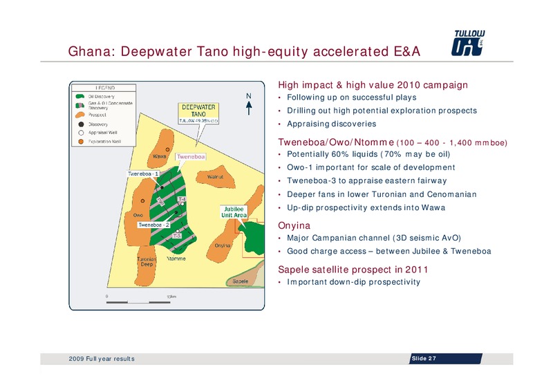Image resolution: width=553 pixels, height=392 pixels.
Task: Click bullet 'Deeper fans in lower Turonian and Cenomanian'
Action: 382,194
